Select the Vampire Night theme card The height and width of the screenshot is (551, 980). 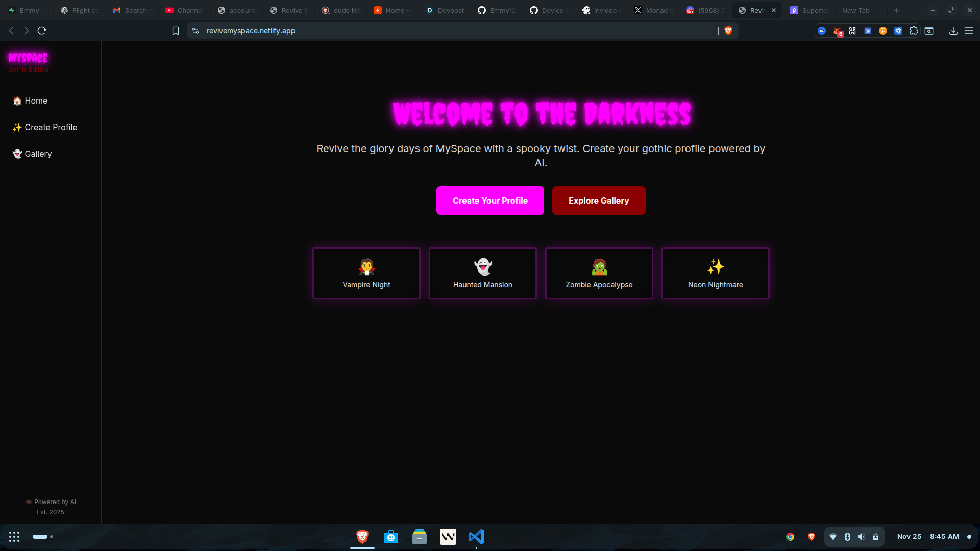(x=366, y=273)
